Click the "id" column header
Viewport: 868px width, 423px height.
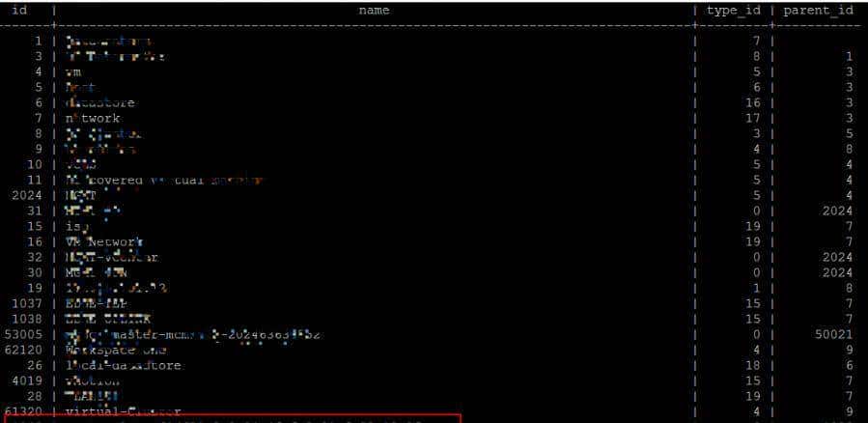18,10
